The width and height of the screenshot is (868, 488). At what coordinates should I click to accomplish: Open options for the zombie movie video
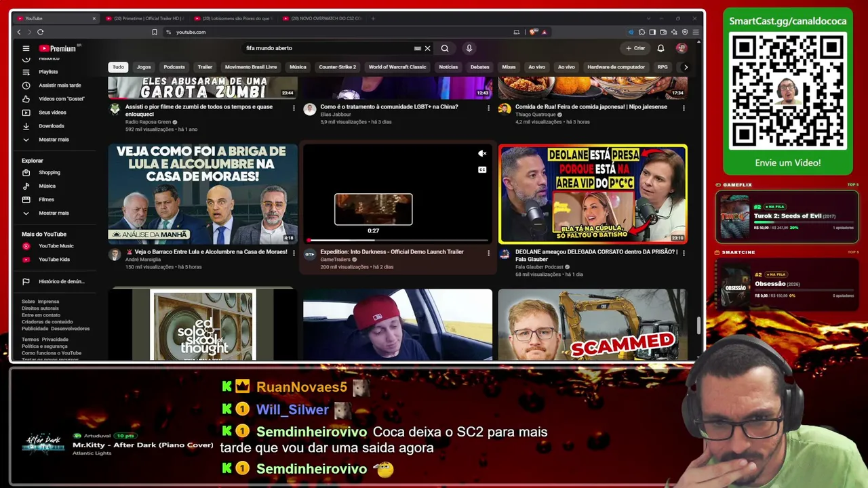tap(294, 108)
